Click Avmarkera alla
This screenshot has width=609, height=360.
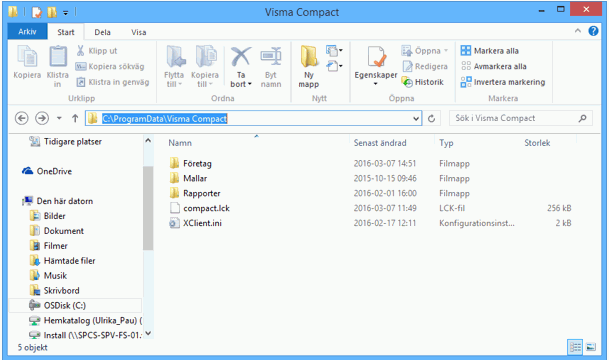(x=494, y=66)
